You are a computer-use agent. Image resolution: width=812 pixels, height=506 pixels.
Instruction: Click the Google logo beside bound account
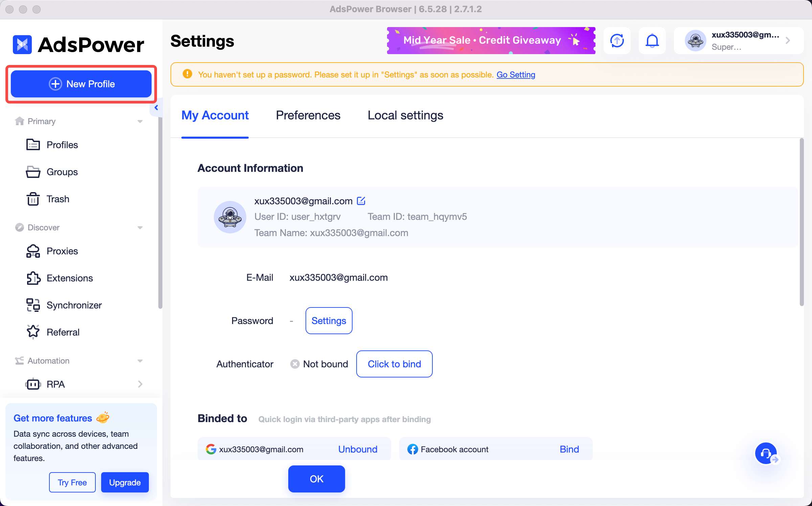coord(211,449)
